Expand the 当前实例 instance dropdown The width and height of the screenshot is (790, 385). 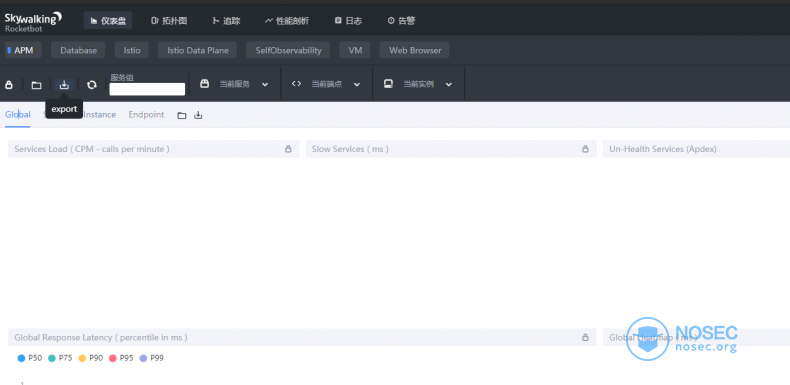tap(418, 84)
